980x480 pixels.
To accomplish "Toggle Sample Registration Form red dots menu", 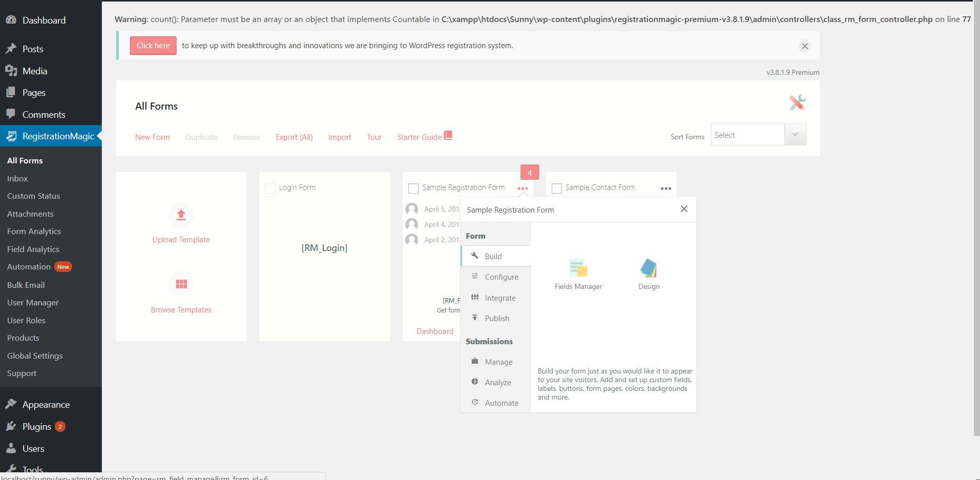I will (x=522, y=189).
